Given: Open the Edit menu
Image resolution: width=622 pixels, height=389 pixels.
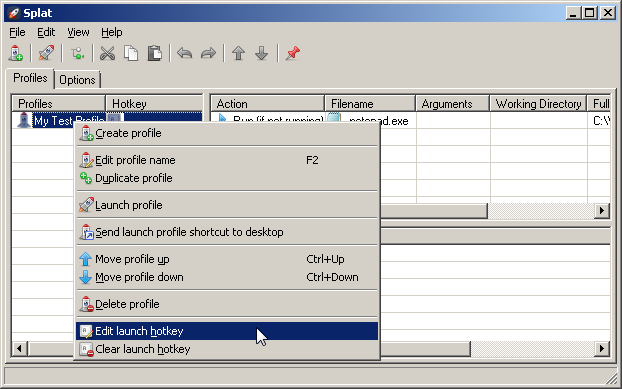Looking at the screenshot, I should 46,32.
